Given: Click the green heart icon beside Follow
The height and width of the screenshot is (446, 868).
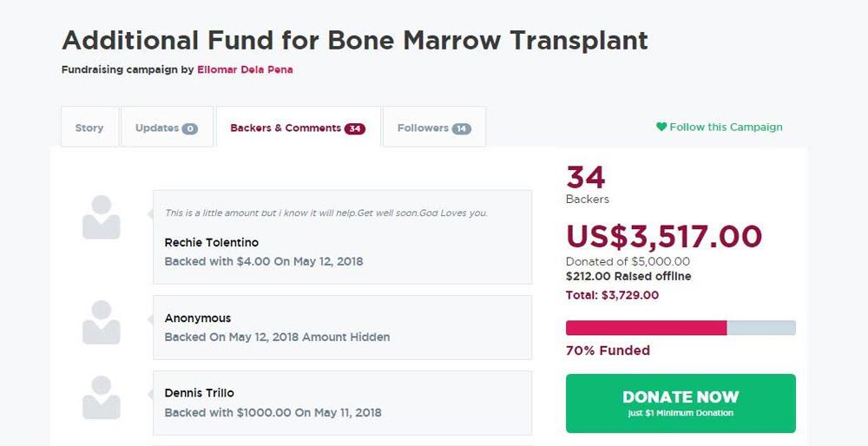Looking at the screenshot, I should tap(661, 127).
